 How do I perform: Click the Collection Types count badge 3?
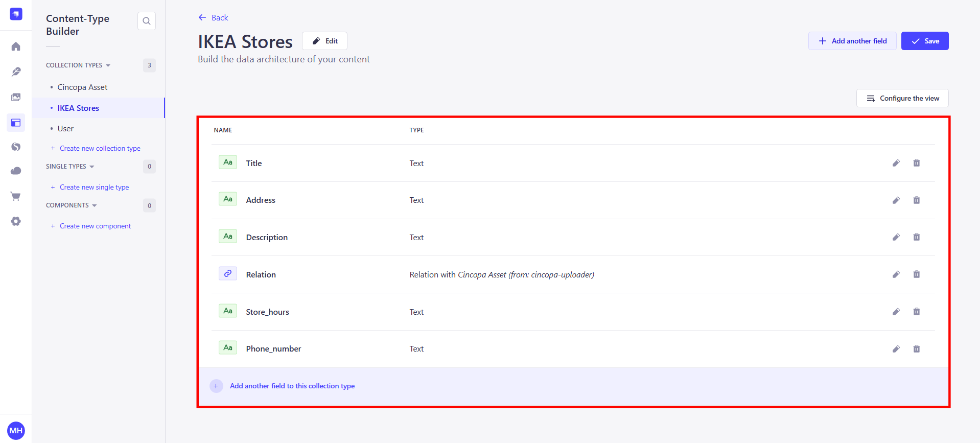point(149,65)
